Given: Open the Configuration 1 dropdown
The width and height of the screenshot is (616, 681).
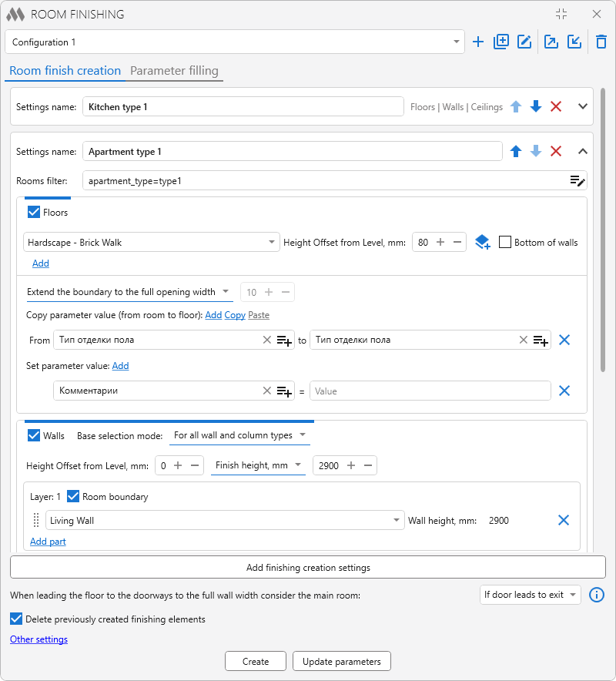Looking at the screenshot, I should pyautogui.click(x=235, y=42).
